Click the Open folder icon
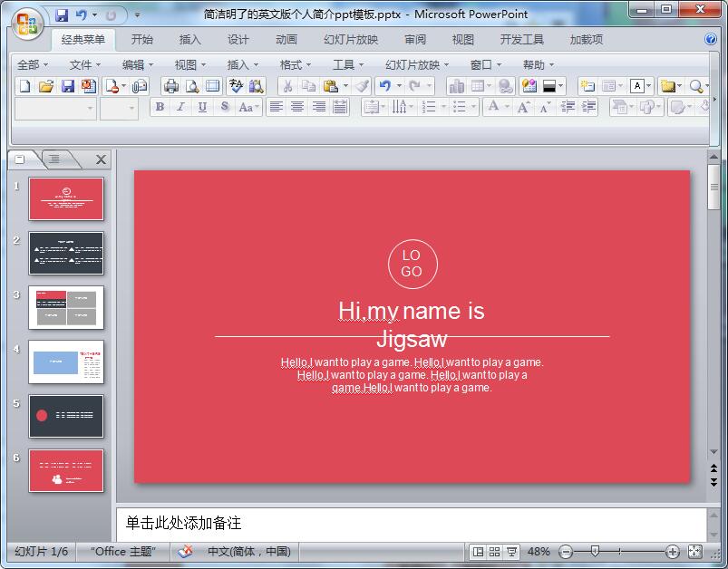 45,86
